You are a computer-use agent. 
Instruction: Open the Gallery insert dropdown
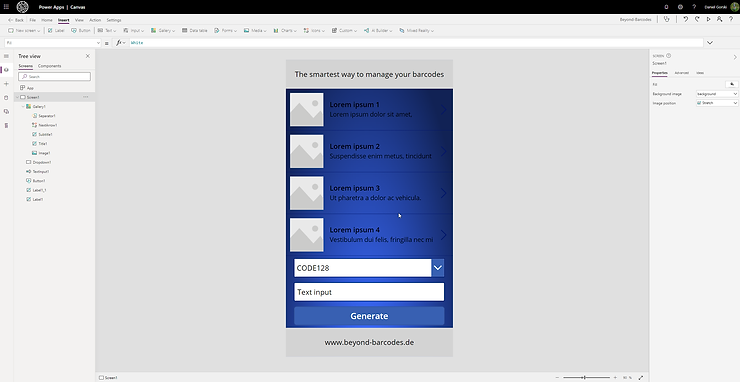163,30
